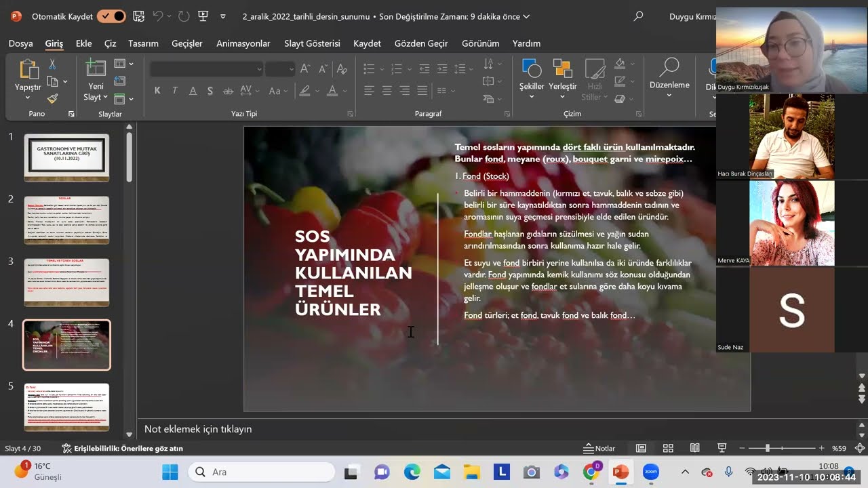Toggle Notlar notes pane
The width and height of the screenshot is (868, 488).
pyautogui.click(x=599, y=448)
